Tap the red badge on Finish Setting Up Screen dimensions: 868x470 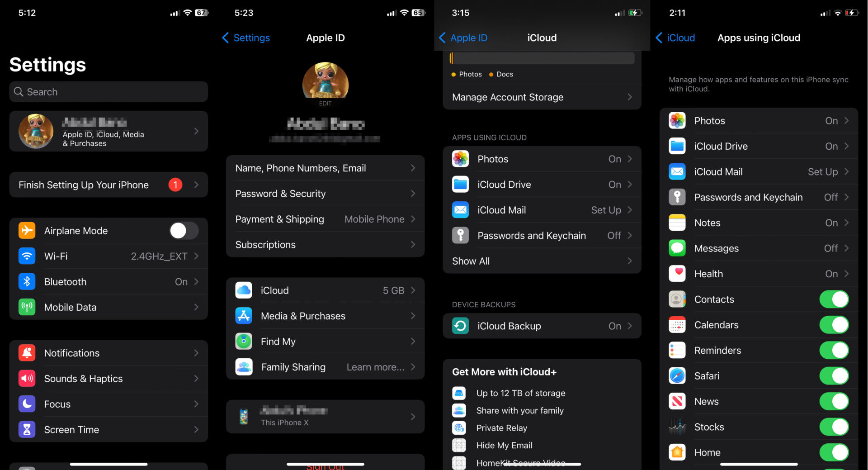tap(175, 185)
